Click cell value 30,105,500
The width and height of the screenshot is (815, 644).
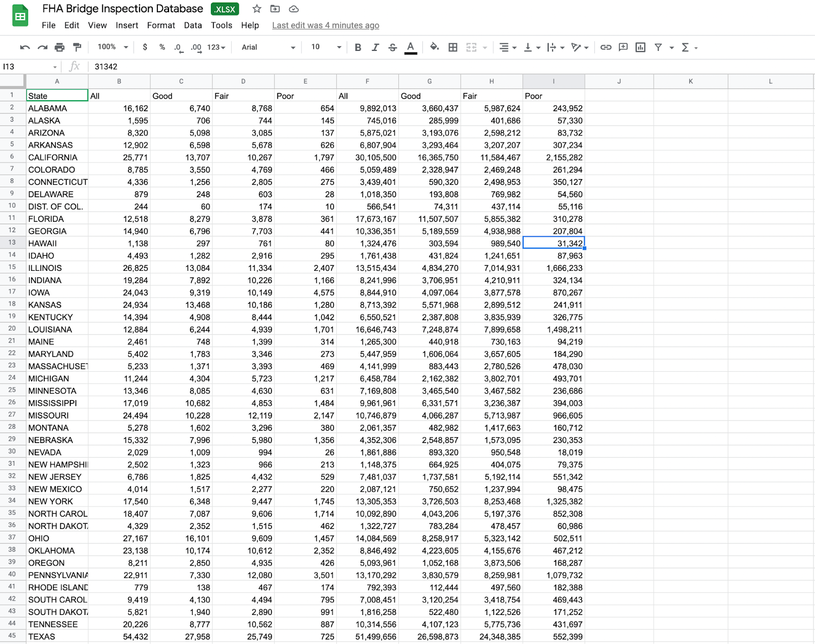coord(367,157)
